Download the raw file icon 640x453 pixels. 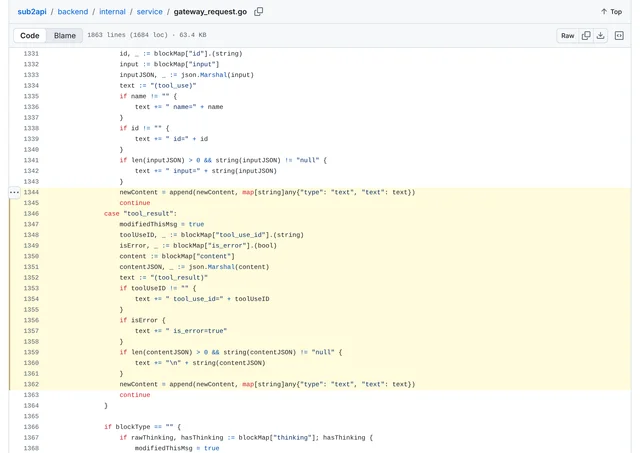pyautogui.click(x=600, y=36)
